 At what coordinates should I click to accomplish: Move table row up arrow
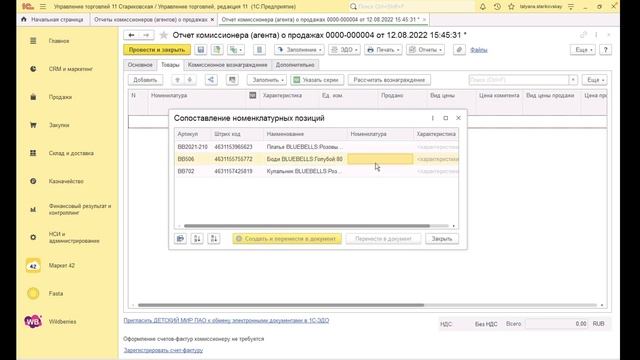coord(177,80)
